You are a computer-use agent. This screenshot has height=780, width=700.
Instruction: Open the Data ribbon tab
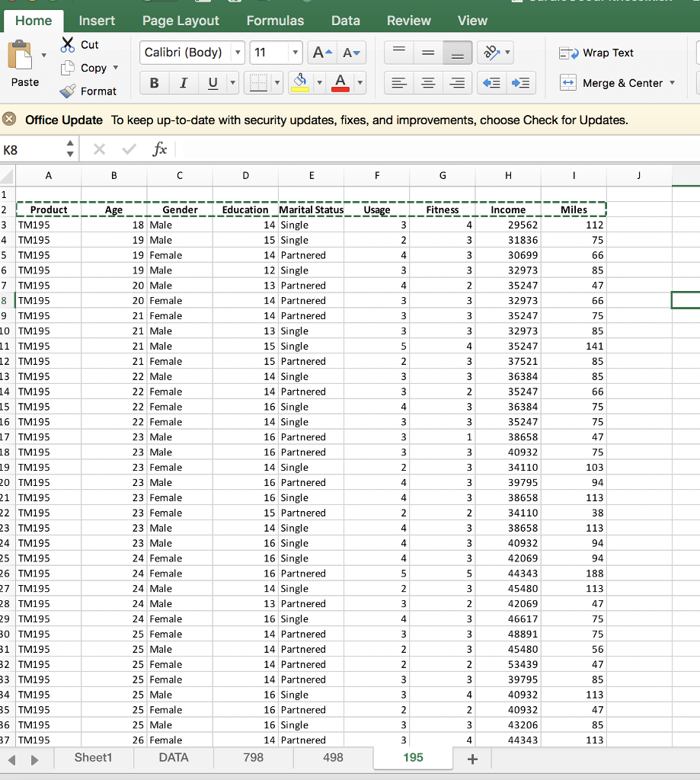[x=346, y=21]
